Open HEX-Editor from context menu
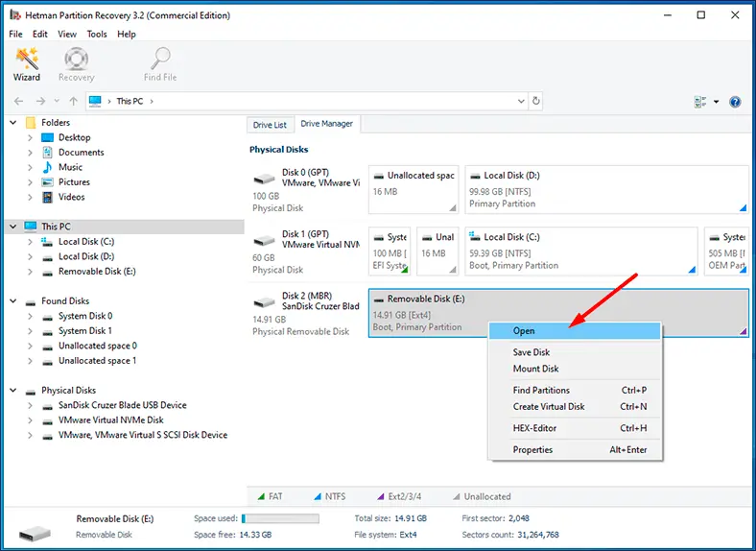756x551 pixels. pyautogui.click(x=575, y=428)
